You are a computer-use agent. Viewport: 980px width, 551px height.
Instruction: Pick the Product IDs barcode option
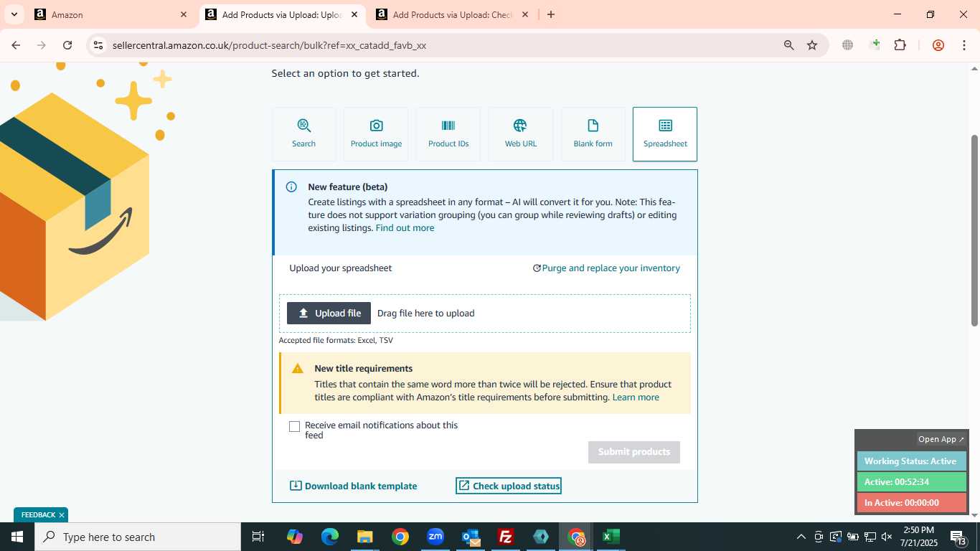(448, 134)
